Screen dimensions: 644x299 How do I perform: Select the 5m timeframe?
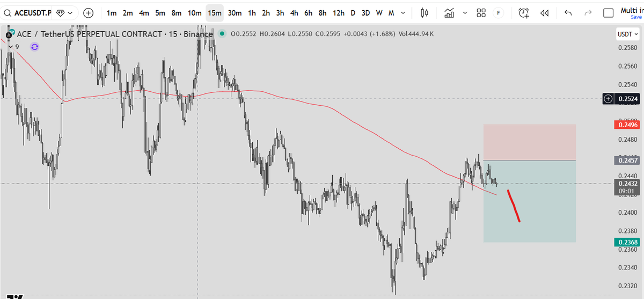[x=160, y=12]
